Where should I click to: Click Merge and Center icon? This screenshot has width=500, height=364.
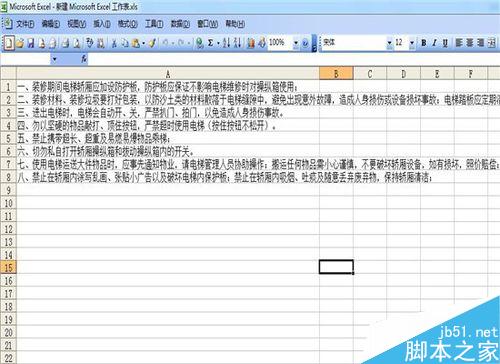(492, 43)
